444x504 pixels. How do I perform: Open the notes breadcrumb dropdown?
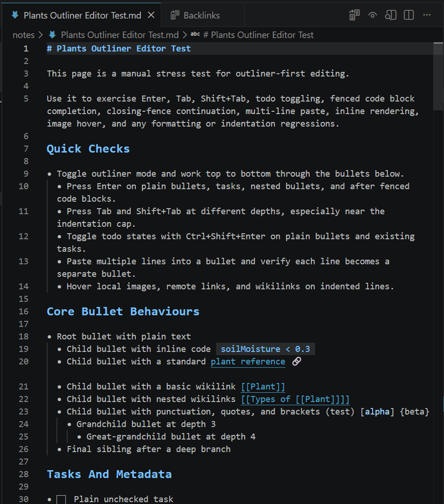point(23,35)
